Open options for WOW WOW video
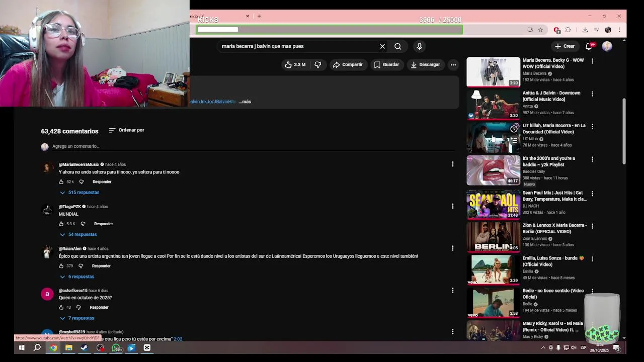The height and width of the screenshot is (362, 644). 592,61
